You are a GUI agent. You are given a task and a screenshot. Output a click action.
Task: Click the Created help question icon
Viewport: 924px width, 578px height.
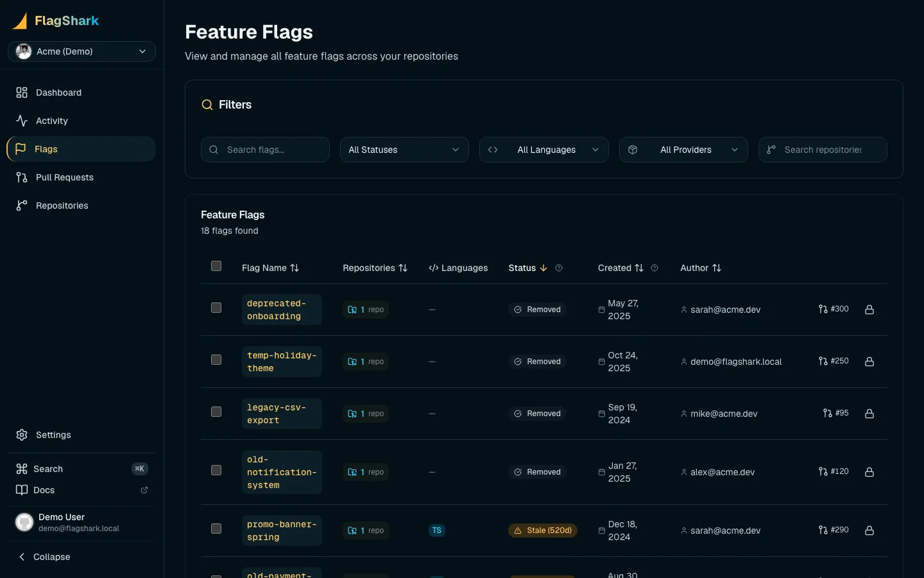click(x=654, y=268)
